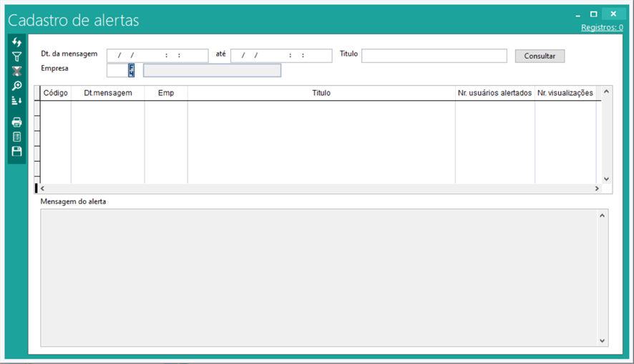The width and height of the screenshot is (634, 364).
Task: Click the Empresa code input box
Action: pos(117,70)
